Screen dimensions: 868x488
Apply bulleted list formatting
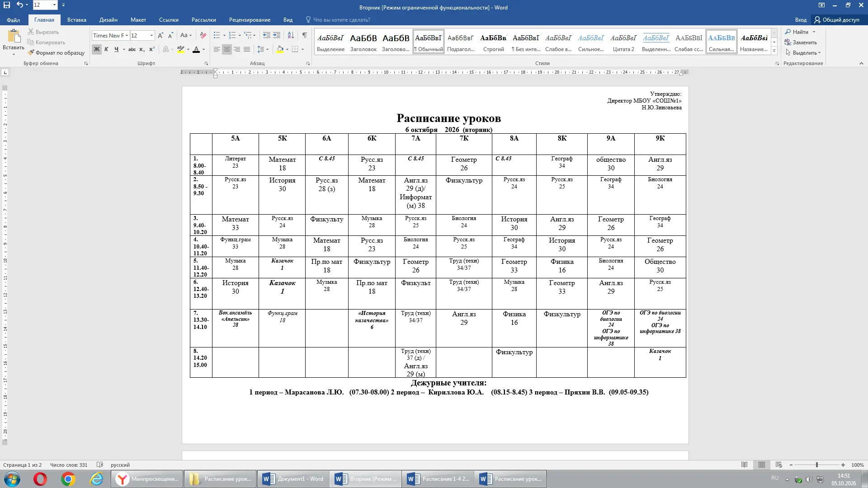point(217,35)
